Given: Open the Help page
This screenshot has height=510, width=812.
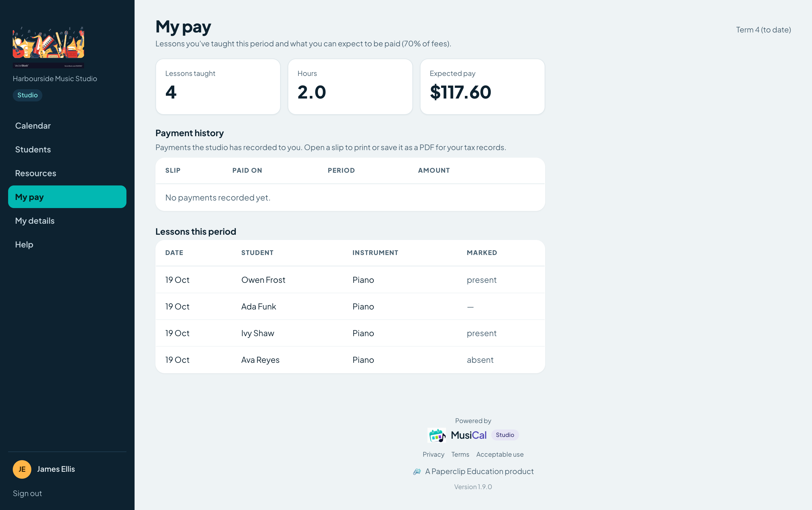Looking at the screenshot, I should (67, 245).
